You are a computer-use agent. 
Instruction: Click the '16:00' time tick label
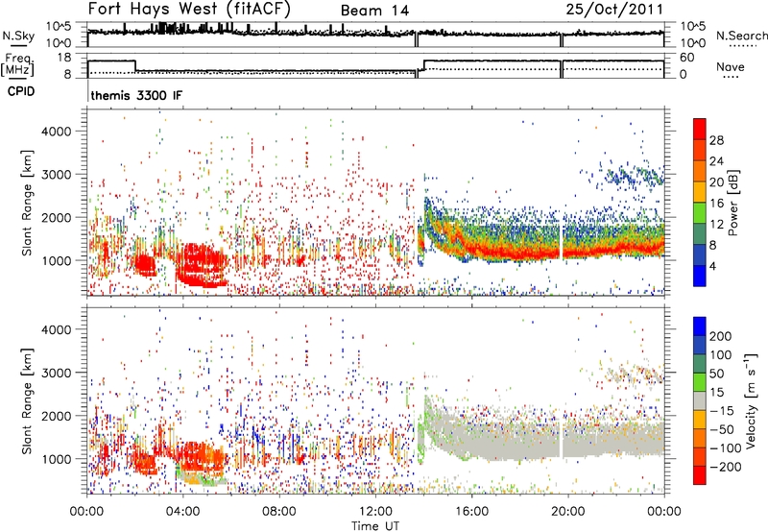pos(471,512)
